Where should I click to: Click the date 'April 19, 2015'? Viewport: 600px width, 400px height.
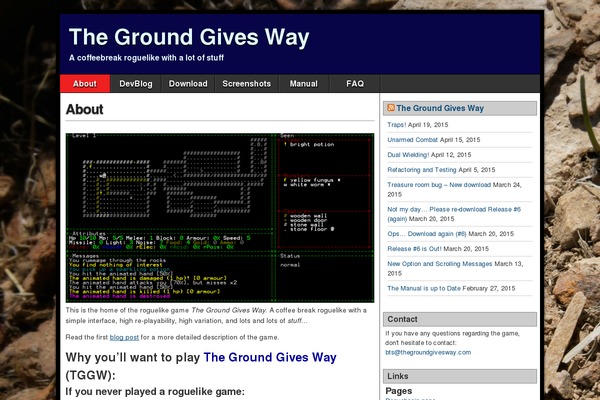[428, 125]
